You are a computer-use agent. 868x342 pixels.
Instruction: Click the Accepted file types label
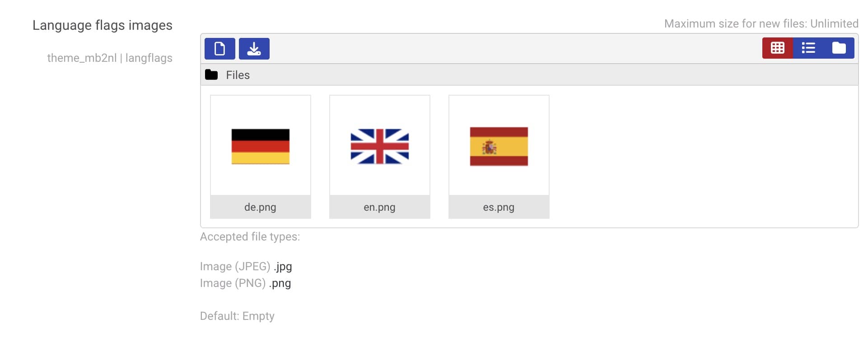coord(250,237)
